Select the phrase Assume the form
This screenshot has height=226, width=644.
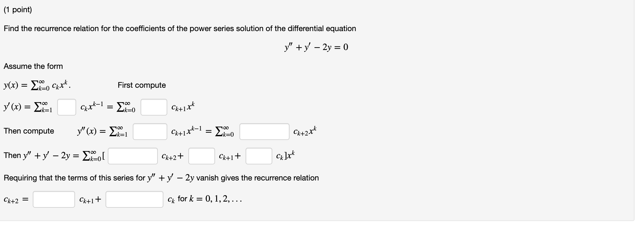(33, 66)
